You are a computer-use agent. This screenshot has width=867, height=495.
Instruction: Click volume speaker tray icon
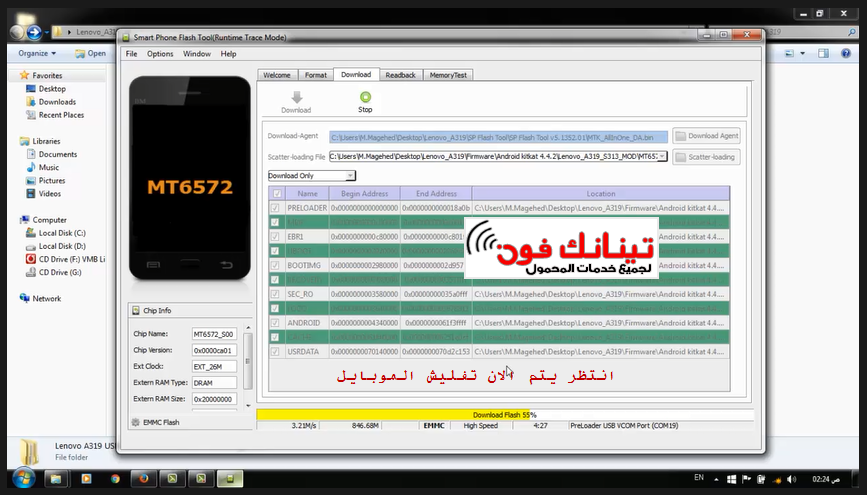coord(792,480)
